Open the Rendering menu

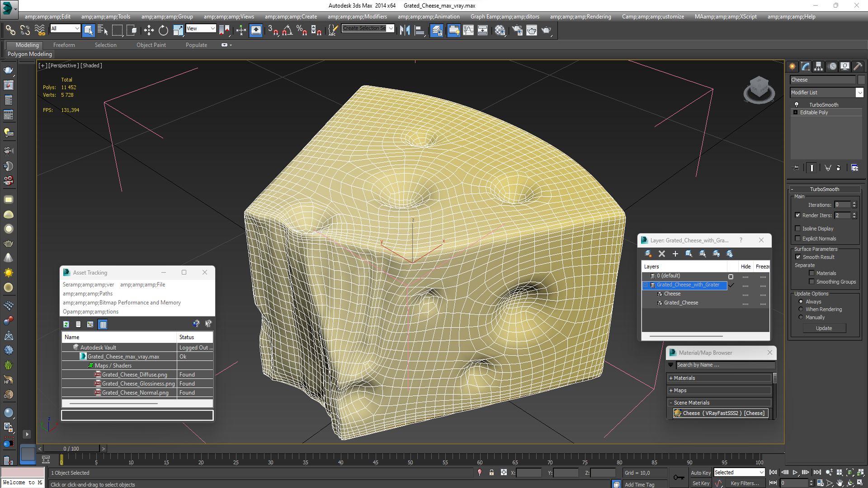(x=580, y=17)
